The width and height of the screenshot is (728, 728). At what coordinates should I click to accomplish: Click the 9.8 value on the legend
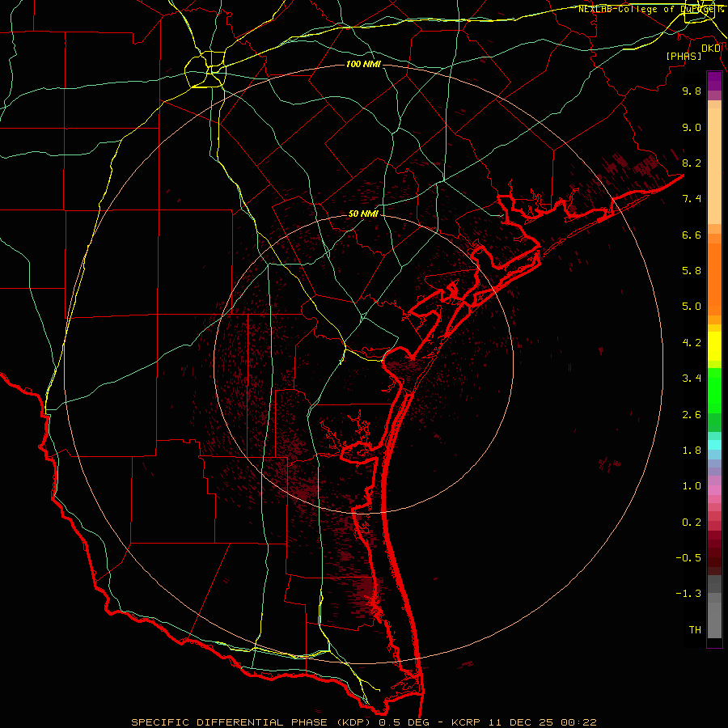coord(692,91)
